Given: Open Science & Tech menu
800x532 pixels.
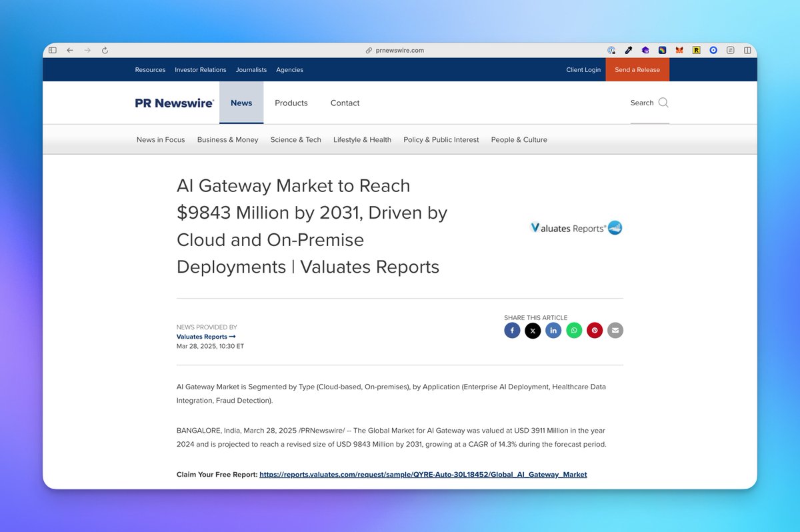Looking at the screenshot, I should pyautogui.click(x=296, y=140).
